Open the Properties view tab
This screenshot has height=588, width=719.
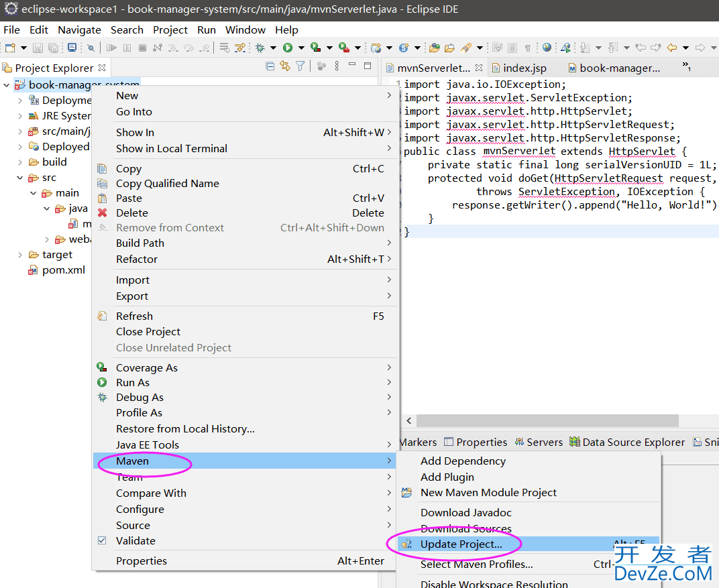tap(476, 443)
